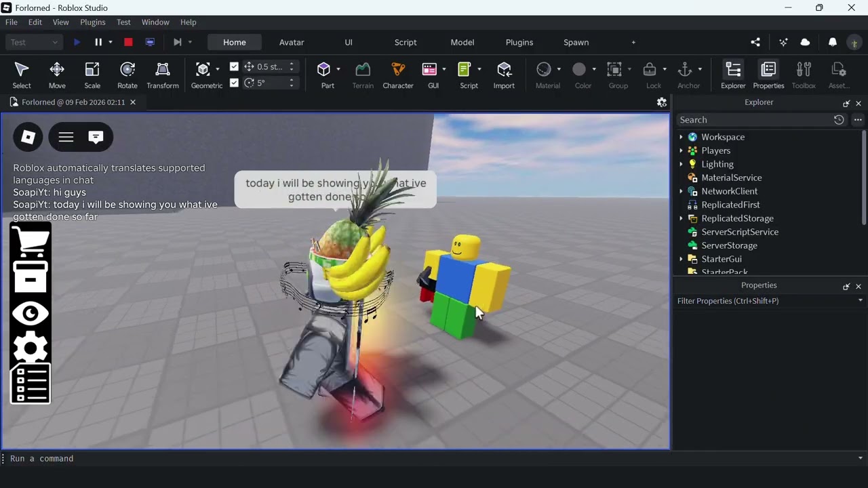Click the Explorer Search field
This screenshot has height=488, width=868.
(754, 120)
